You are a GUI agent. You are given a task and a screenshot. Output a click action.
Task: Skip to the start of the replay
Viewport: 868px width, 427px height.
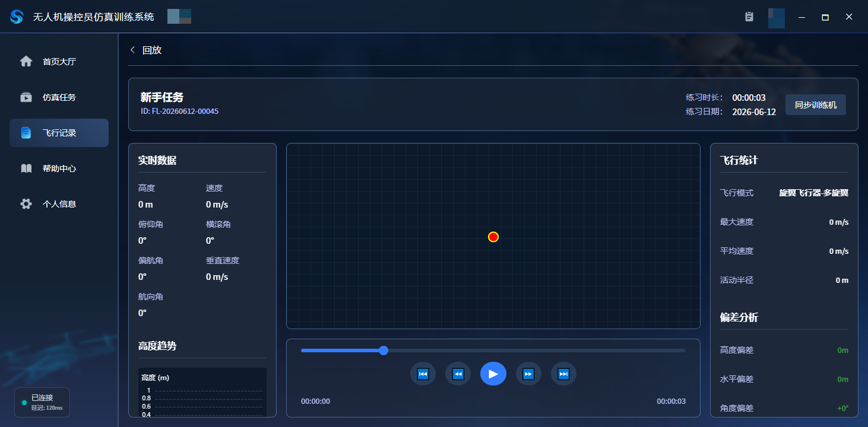[423, 374]
